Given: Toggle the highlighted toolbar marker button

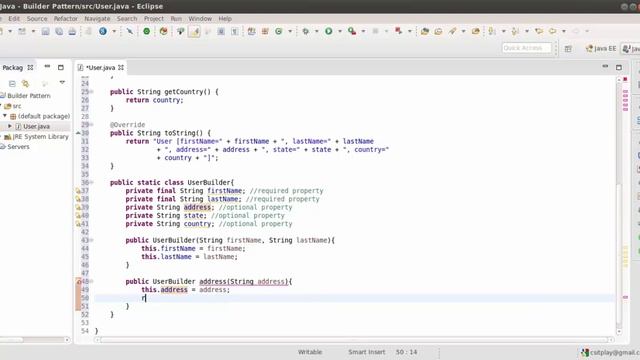Looking at the screenshot, I should [194, 31].
